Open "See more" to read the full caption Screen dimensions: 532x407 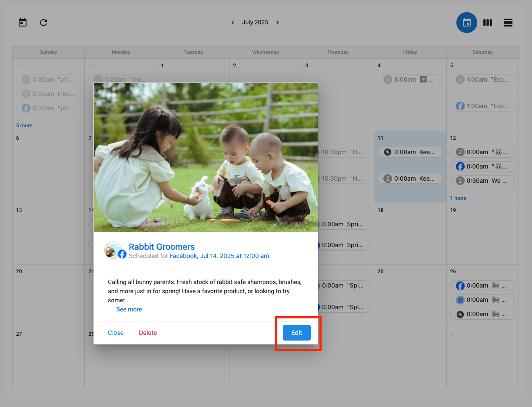click(x=129, y=309)
